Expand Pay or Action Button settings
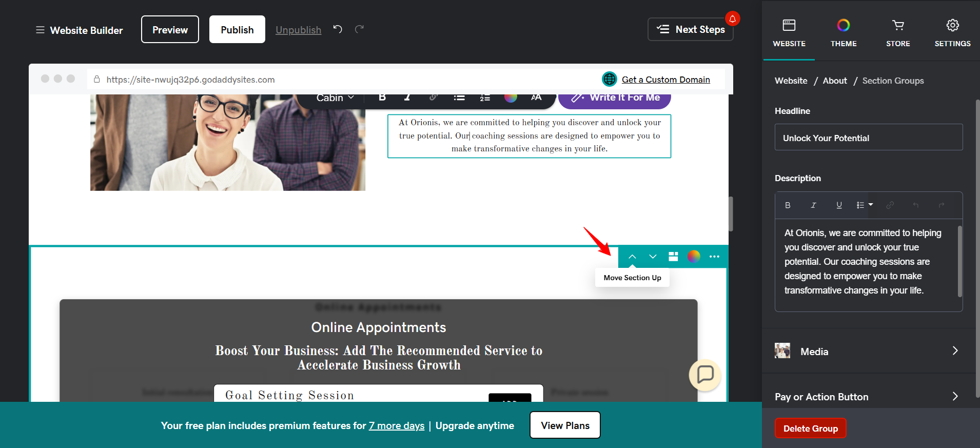This screenshot has height=448, width=980. pos(869,397)
